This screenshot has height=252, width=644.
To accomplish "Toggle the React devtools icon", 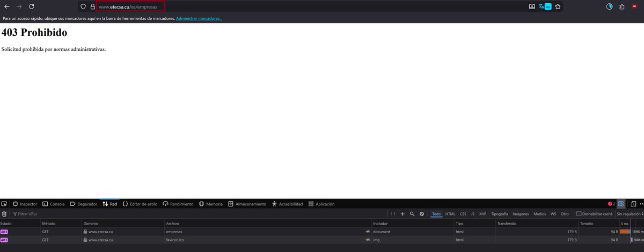I will point(621,204).
